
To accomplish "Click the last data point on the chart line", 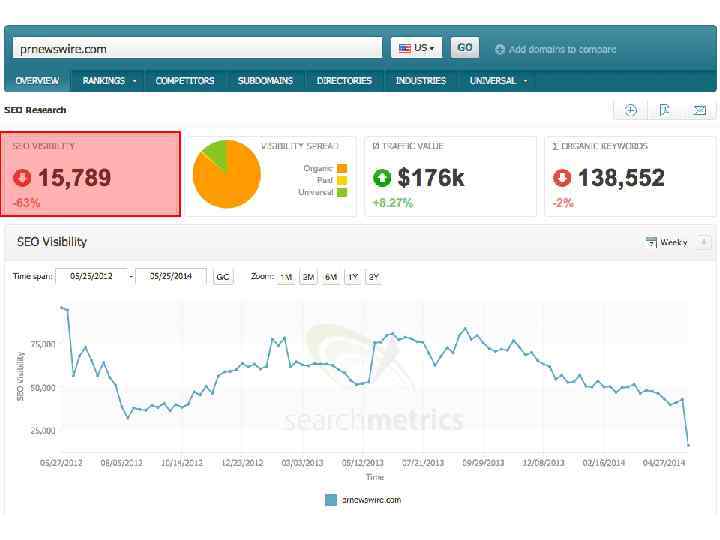I will pyautogui.click(x=688, y=444).
